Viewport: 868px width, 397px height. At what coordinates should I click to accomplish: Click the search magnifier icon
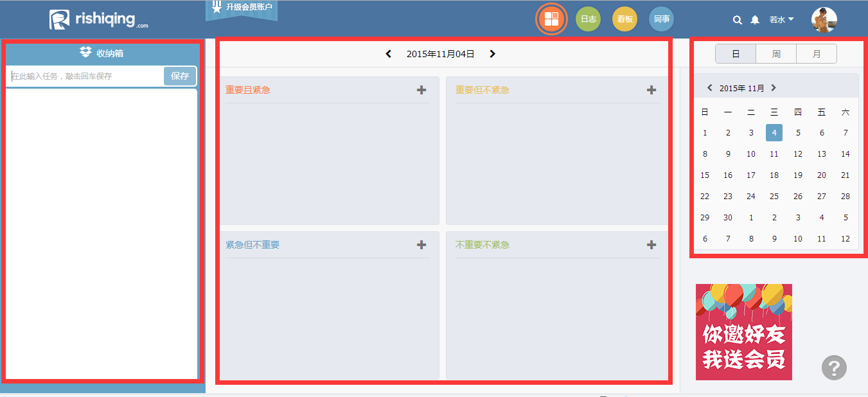(x=737, y=19)
